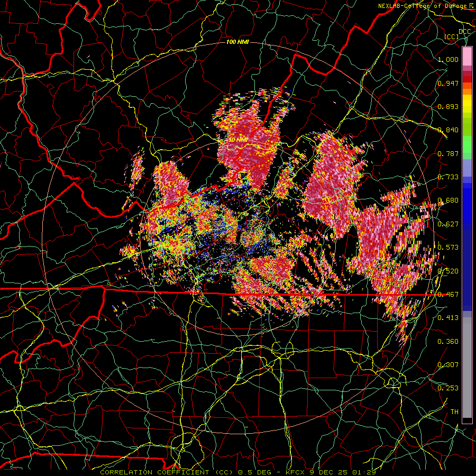The image size is (476, 476).
Task: Click the 0.680 color scale value
Action: click(x=448, y=200)
